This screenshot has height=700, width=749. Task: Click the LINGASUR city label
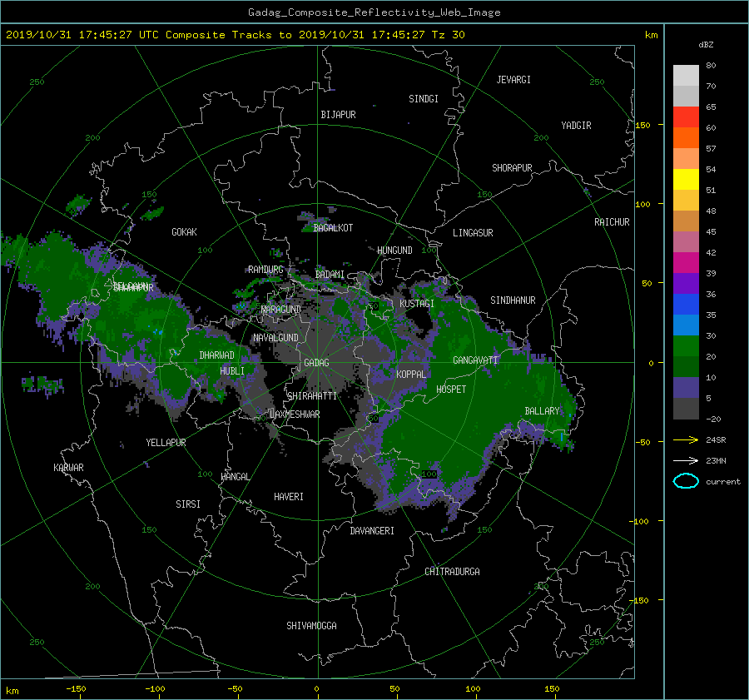(473, 233)
